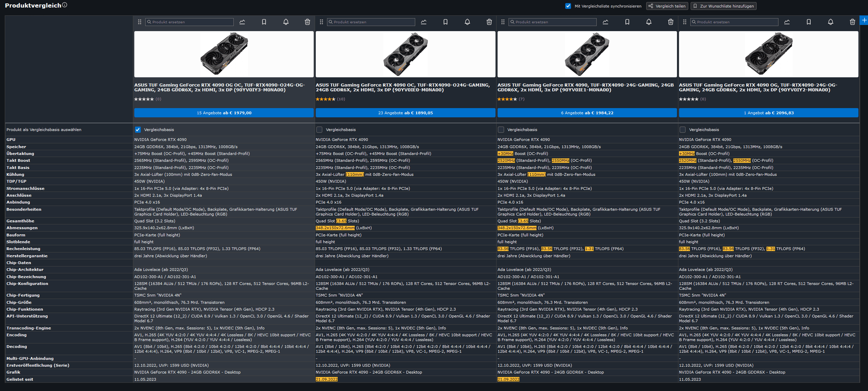Image resolution: width=868 pixels, height=391 pixels.
Task: Set price alert bell for 24G-OG-GAMING card
Action: [830, 22]
